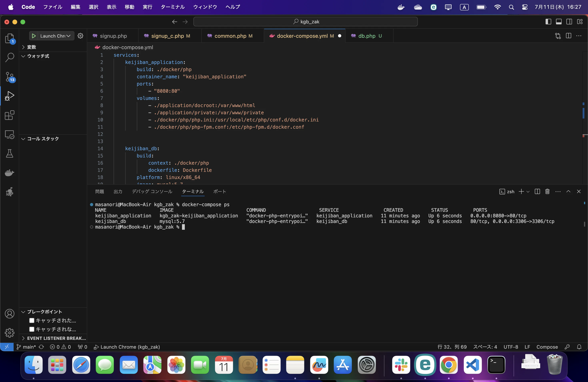The height and width of the screenshot is (382, 588).
Task: Open the Docker view in sidebar
Action: click(x=9, y=173)
